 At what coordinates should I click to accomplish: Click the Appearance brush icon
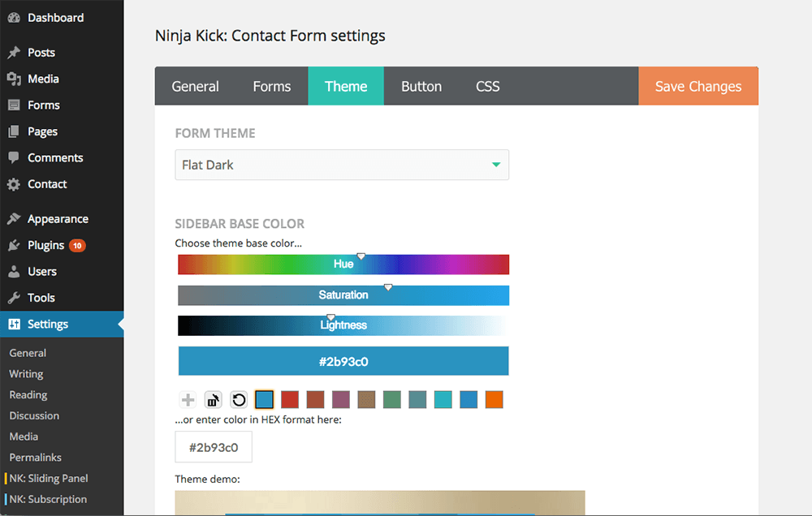pyautogui.click(x=14, y=219)
